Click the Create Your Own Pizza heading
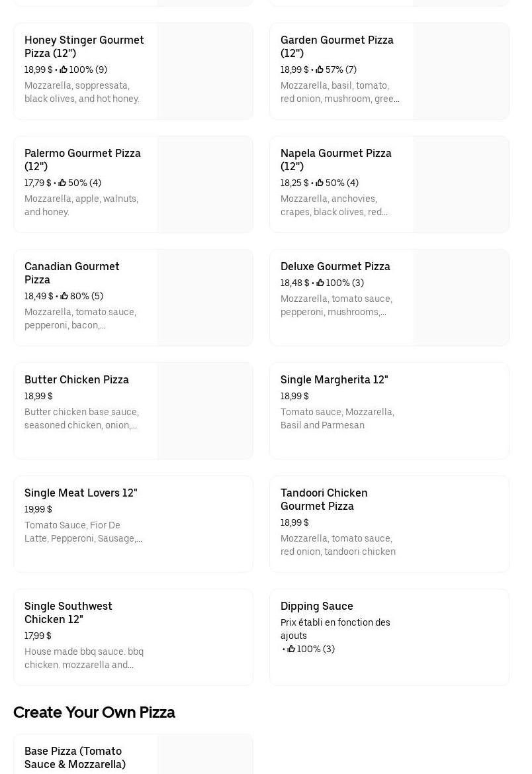532x774 pixels. (x=94, y=712)
